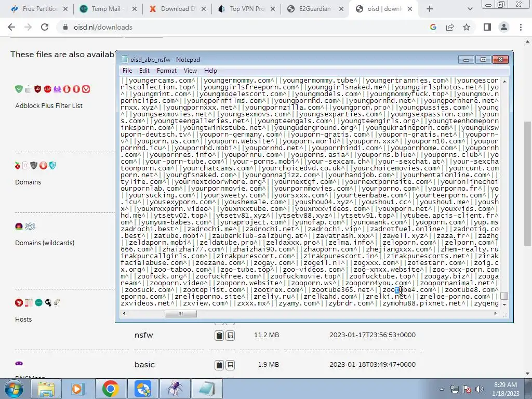Expand Chrome's tab search dropdown
This screenshot has width=532, height=399.
click(x=470, y=9)
